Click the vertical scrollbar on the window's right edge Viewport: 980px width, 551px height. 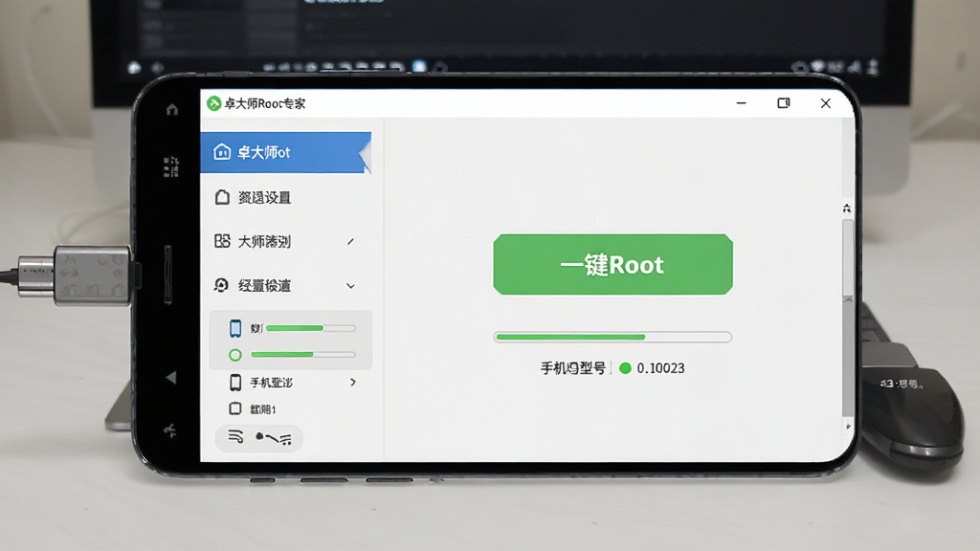(x=848, y=319)
